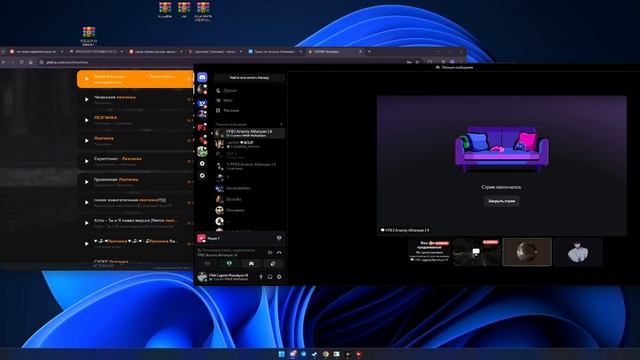Open the red F server icon in Discord
Image resolution: width=640 pixels, height=360 pixels.
pyautogui.click(x=202, y=128)
